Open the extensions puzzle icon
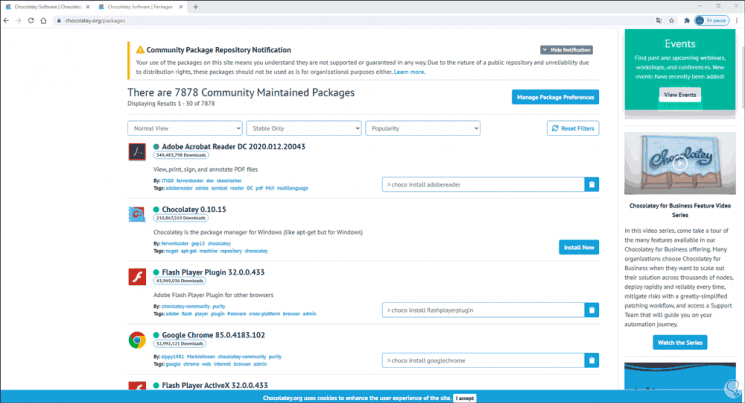745x403 pixels. [687, 20]
